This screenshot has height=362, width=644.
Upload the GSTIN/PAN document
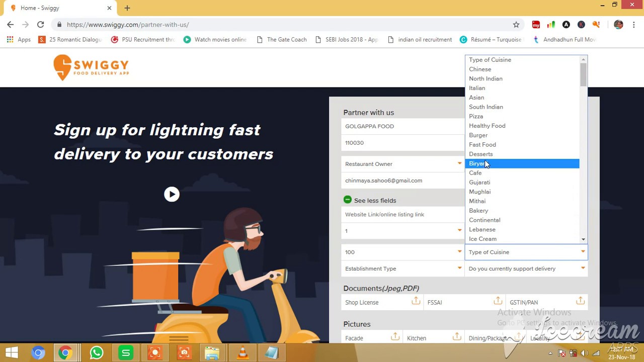580,301
